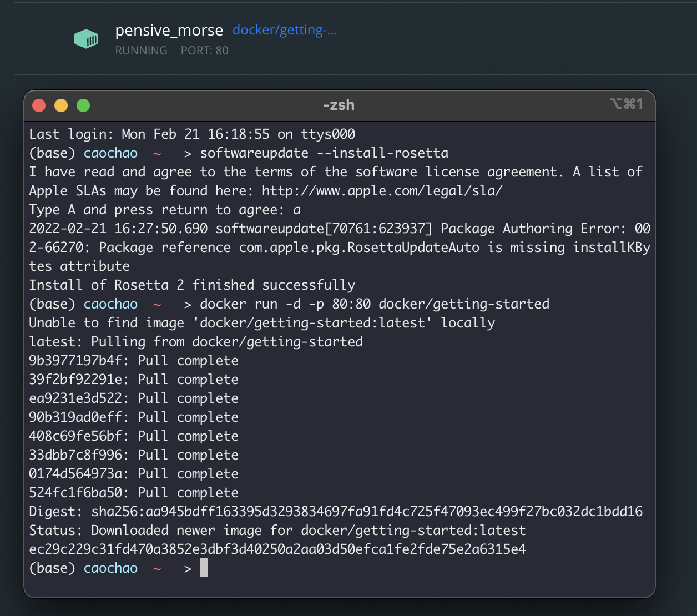Click the 0174d564973a Pull complete line

(134, 474)
